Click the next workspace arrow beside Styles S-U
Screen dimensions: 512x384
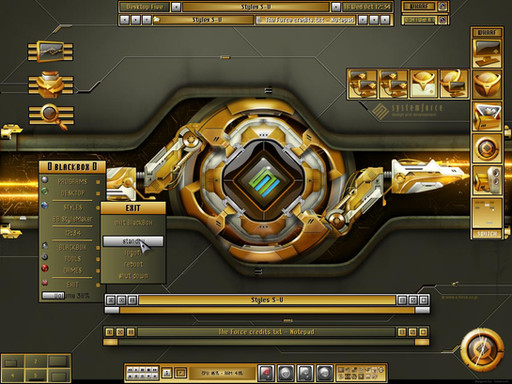(336, 7)
